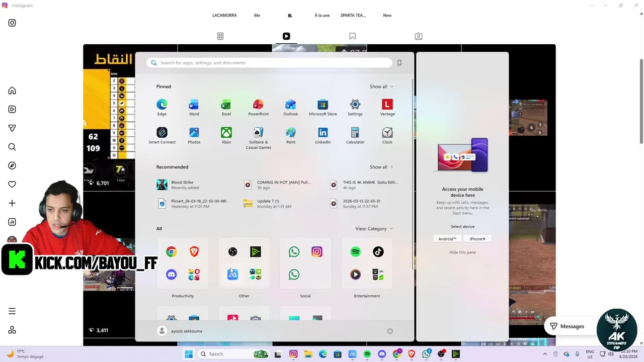
Task: Open the hamburger More menu in Instagram
Action: (x=12, y=311)
